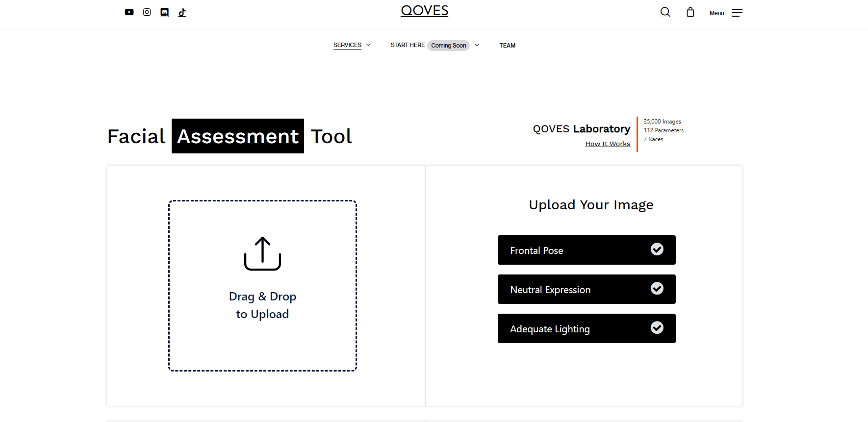The height and width of the screenshot is (422, 868).
Task: Click the upload arrow icon
Action: coord(262,253)
